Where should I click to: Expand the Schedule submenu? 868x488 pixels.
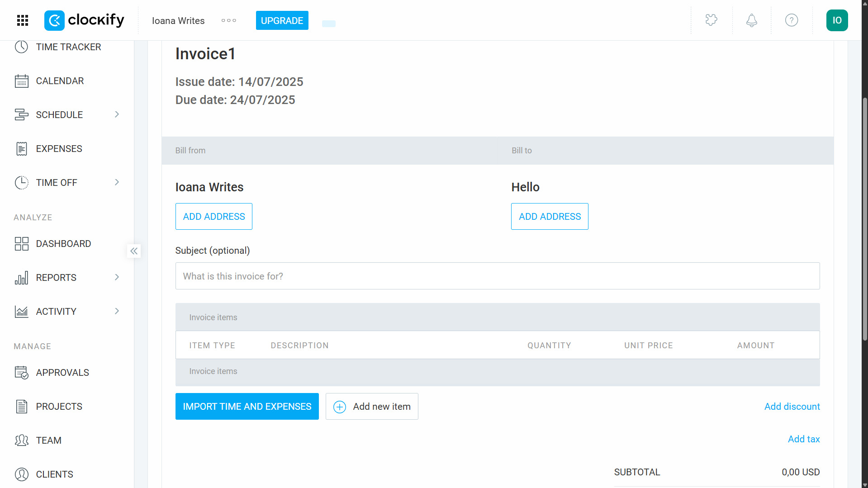117,114
